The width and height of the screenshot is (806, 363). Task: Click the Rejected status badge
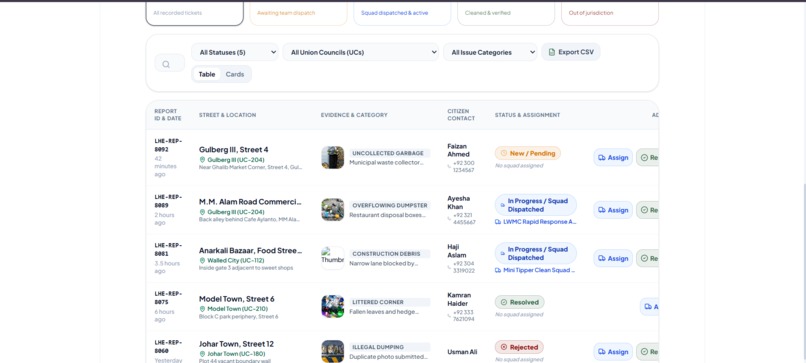[519, 347]
